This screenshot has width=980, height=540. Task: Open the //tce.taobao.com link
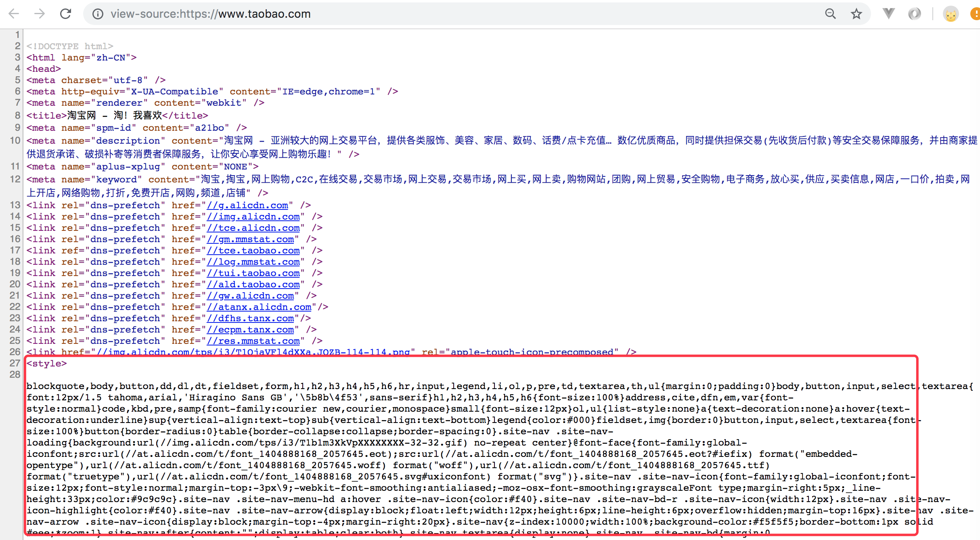point(253,251)
